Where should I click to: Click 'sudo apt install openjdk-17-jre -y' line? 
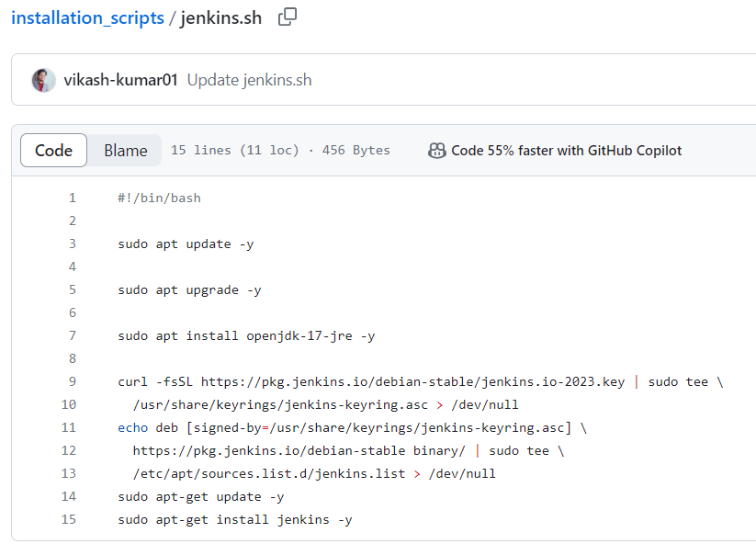point(246,336)
